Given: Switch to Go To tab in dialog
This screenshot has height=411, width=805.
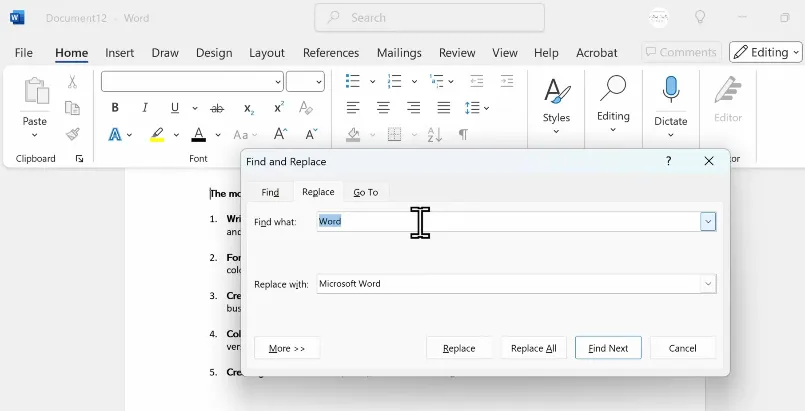Looking at the screenshot, I should pos(366,192).
